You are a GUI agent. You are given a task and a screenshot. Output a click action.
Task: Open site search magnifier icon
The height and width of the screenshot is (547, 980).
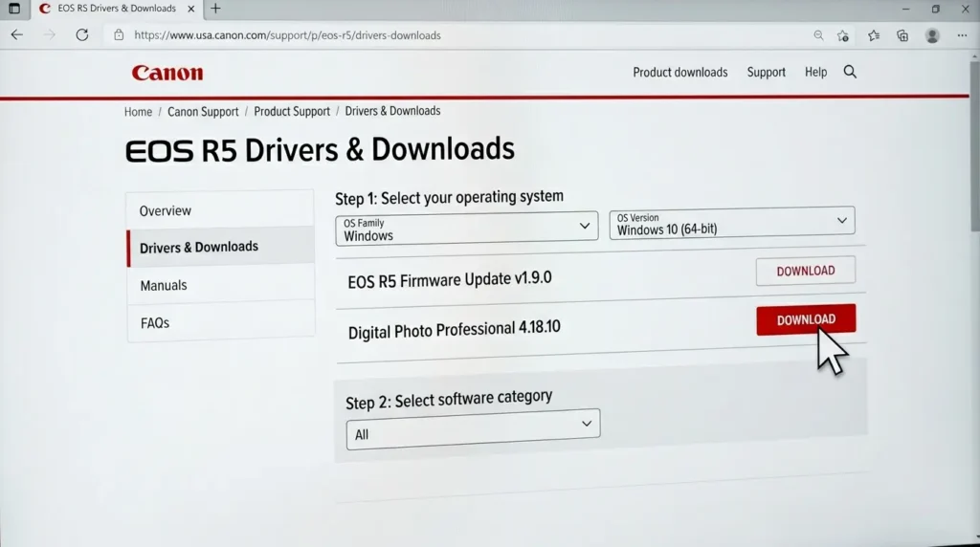pos(850,72)
